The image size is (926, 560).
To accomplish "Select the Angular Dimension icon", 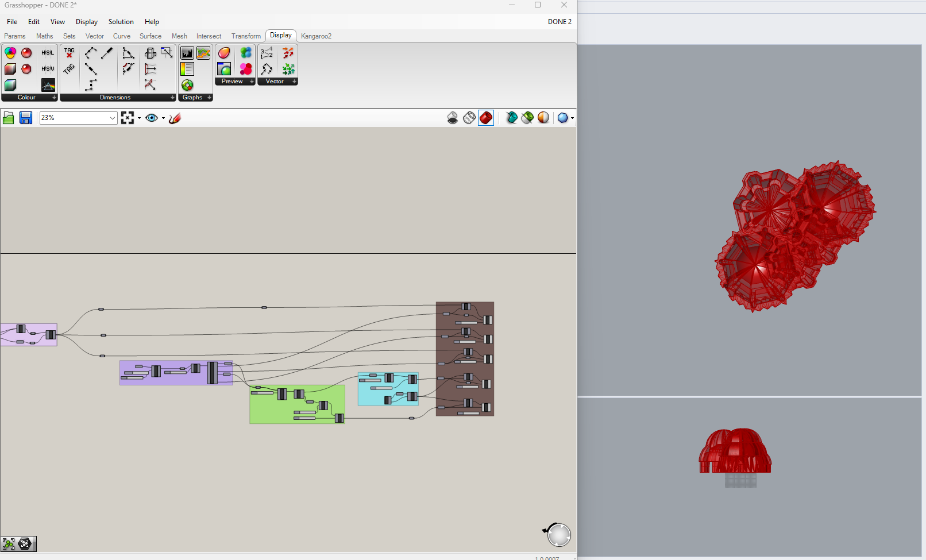I will pos(129,53).
